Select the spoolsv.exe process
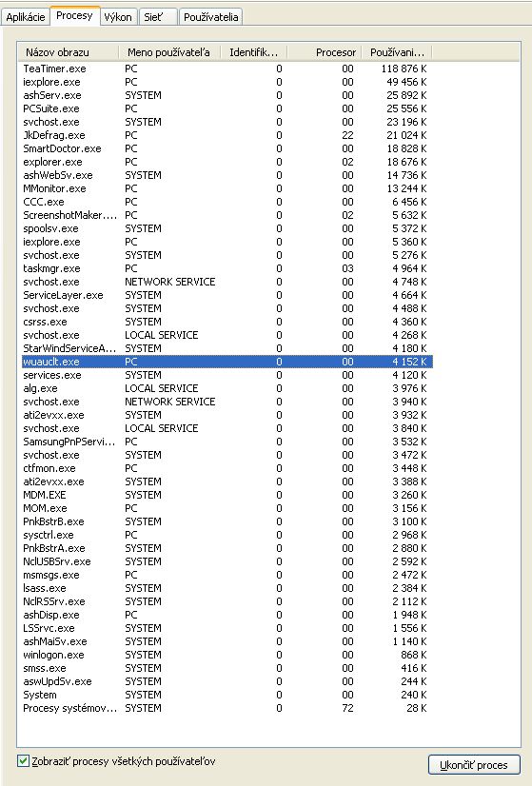 (227, 228)
